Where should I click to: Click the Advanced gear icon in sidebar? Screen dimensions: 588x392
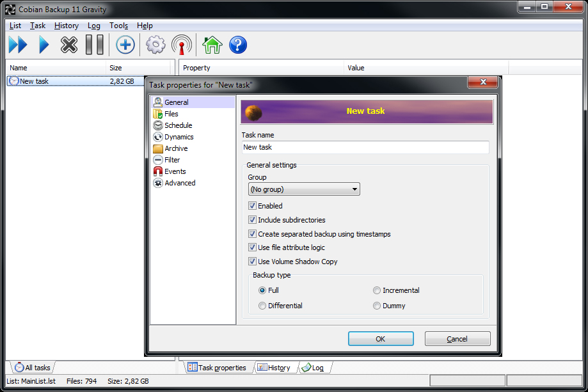click(158, 183)
